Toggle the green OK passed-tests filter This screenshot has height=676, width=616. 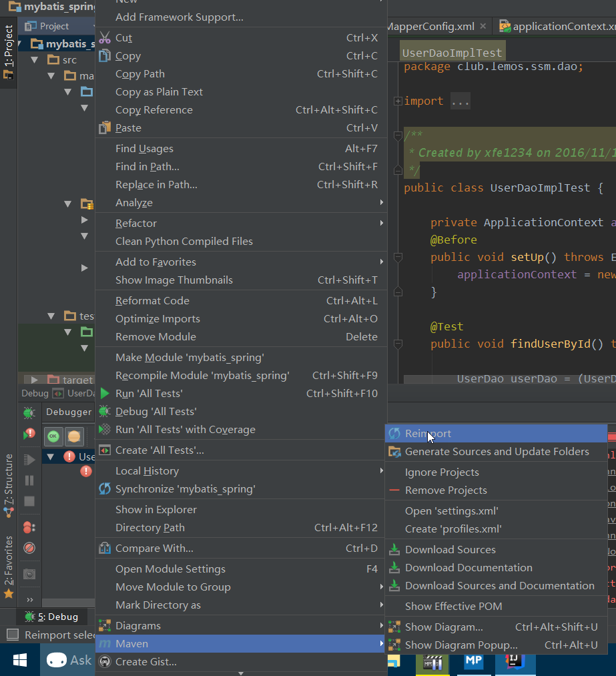pyautogui.click(x=53, y=436)
